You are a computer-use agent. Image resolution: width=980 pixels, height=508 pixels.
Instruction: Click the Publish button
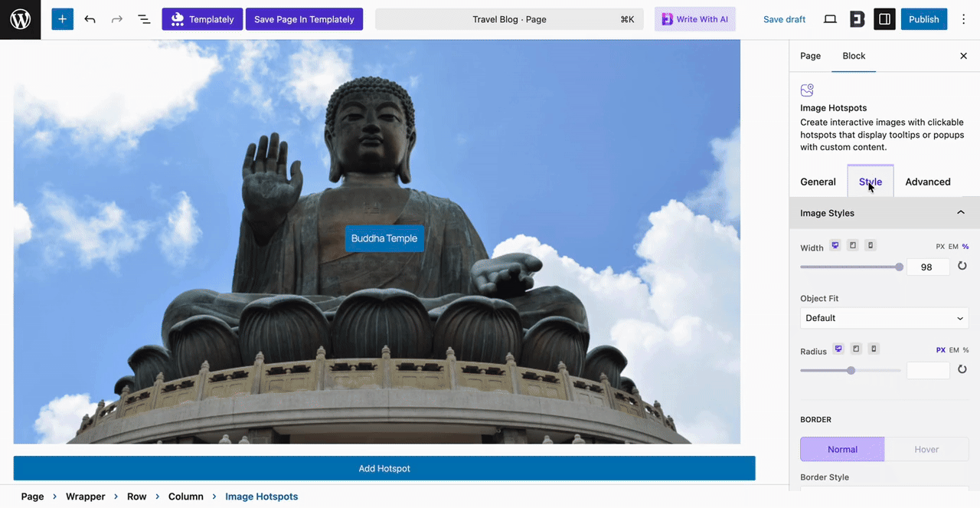coord(923,19)
